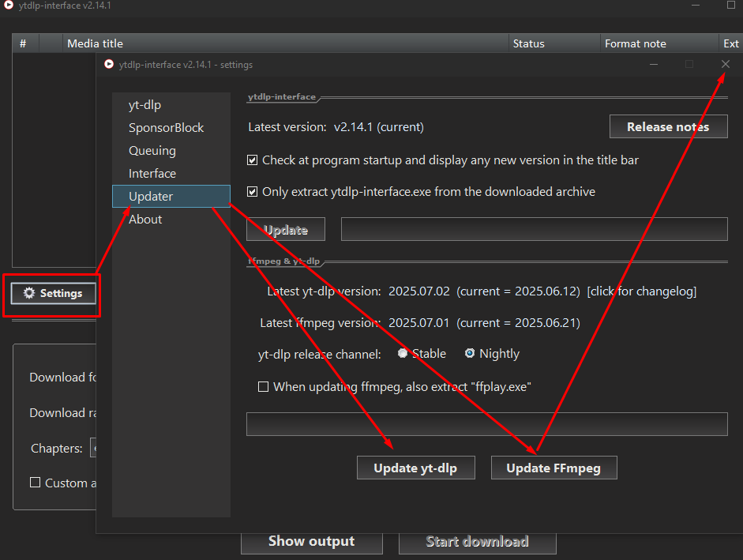Click the Format note column header
The image size is (743, 560).
(x=659, y=43)
